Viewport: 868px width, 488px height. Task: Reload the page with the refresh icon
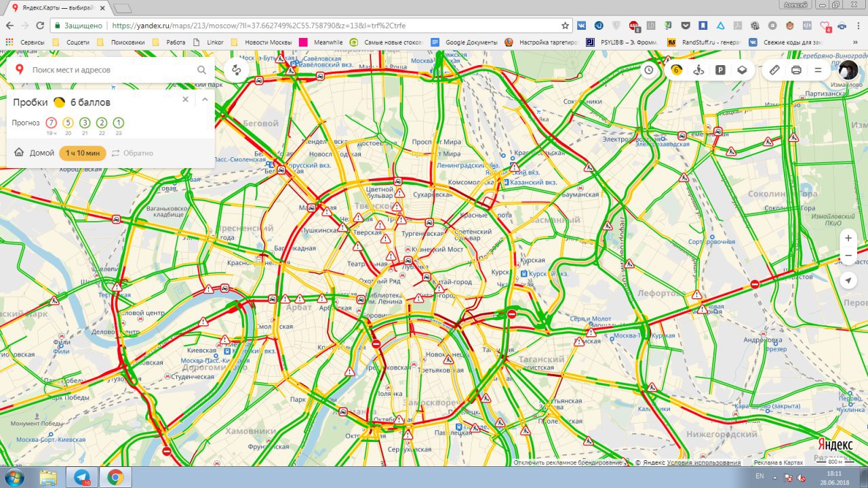click(x=40, y=25)
